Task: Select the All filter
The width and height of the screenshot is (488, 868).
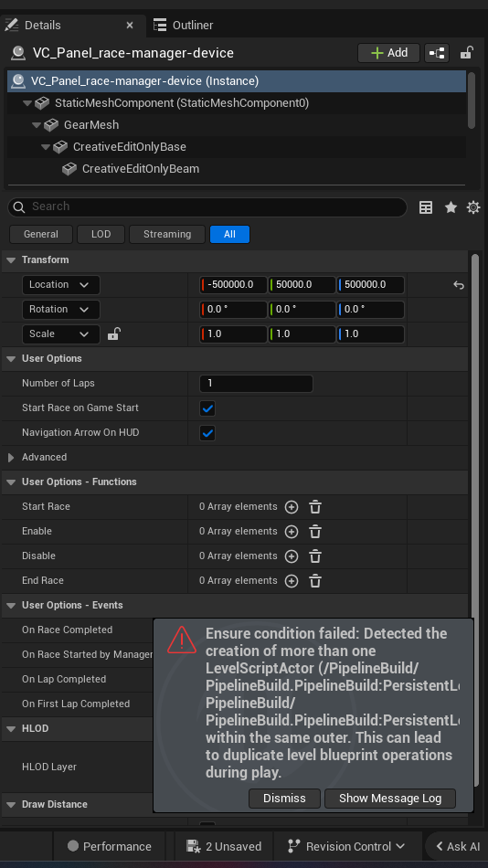Action: pyautogui.click(x=229, y=234)
